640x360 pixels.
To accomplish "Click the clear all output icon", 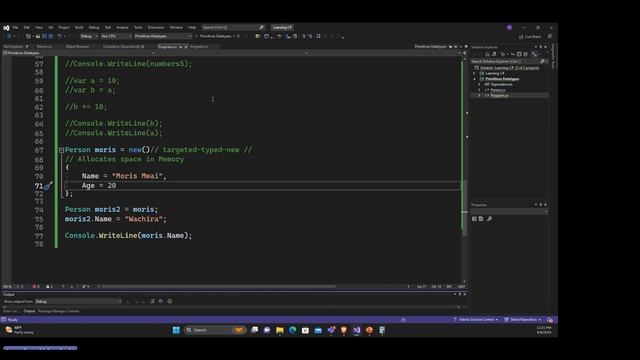I will 152,301.
